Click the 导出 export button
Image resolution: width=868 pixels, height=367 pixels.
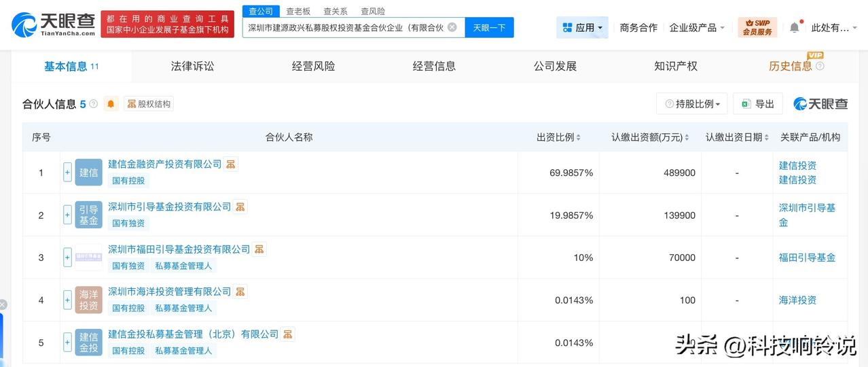point(758,104)
